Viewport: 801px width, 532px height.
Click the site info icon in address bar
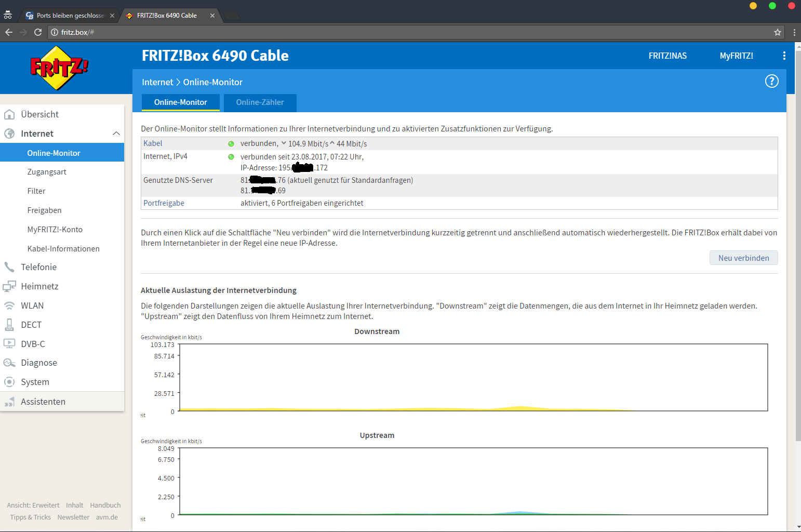[55, 32]
